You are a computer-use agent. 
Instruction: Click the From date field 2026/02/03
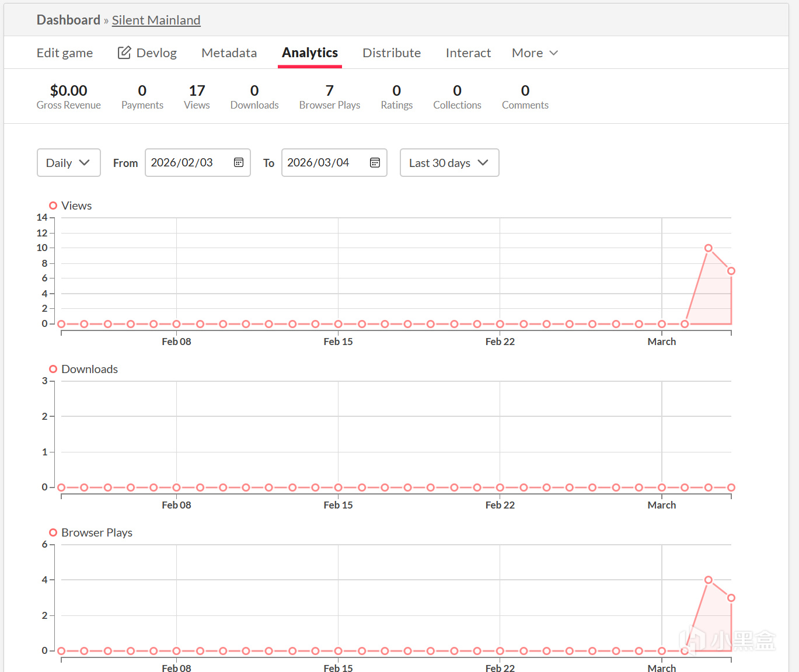pyautogui.click(x=198, y=162)
